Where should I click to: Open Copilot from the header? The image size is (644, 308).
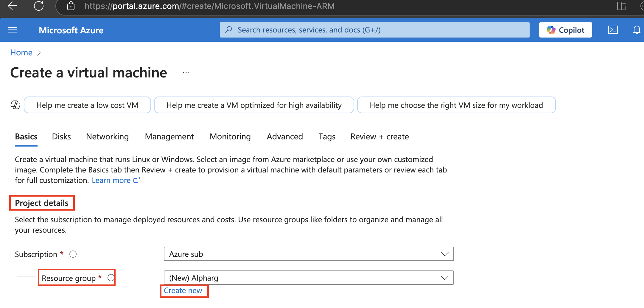click(x=565, y=30)
